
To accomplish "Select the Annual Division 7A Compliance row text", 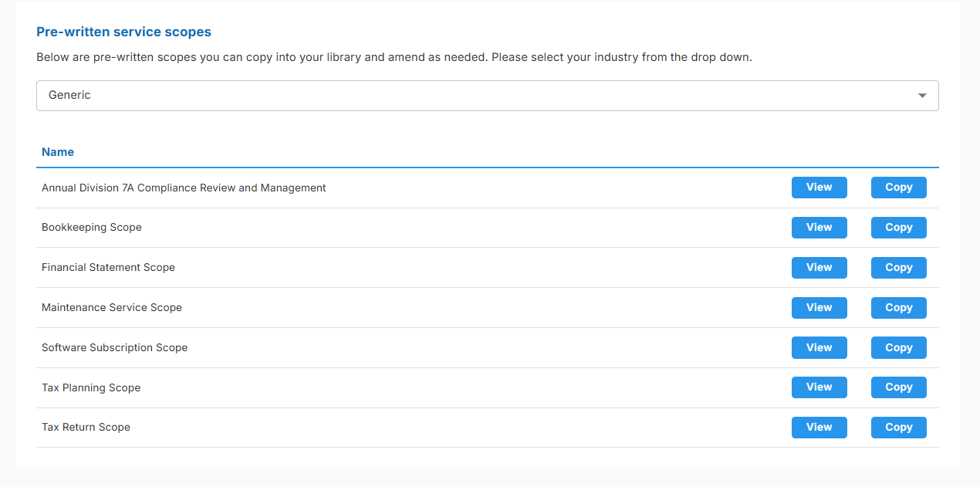I will click(184, 188).
